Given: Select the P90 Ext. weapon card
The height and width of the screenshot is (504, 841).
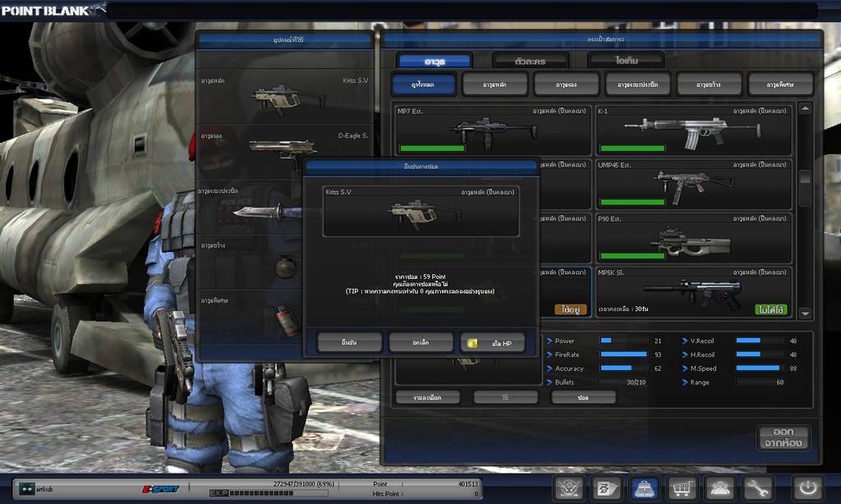Looking at the screenshot, I should point(693,237).
